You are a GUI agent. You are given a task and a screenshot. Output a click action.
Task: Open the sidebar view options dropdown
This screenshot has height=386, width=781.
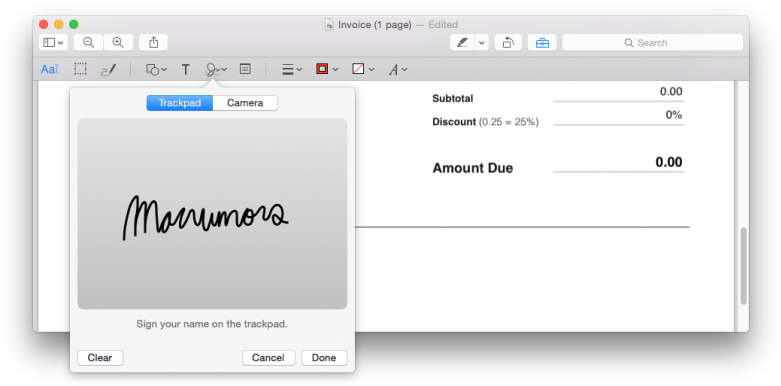tap(53, 43)
